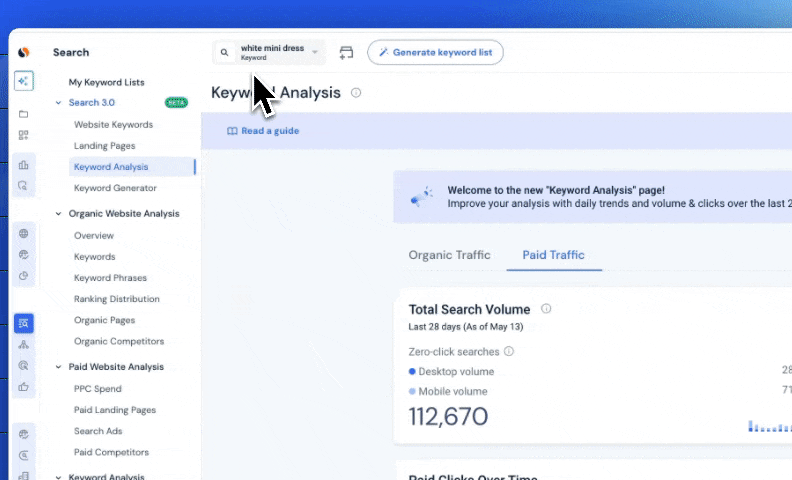Open Ranking Distribution page
The width and height of the screenshot is (792, 480).
pyautogui.click(x=117, y=299)
